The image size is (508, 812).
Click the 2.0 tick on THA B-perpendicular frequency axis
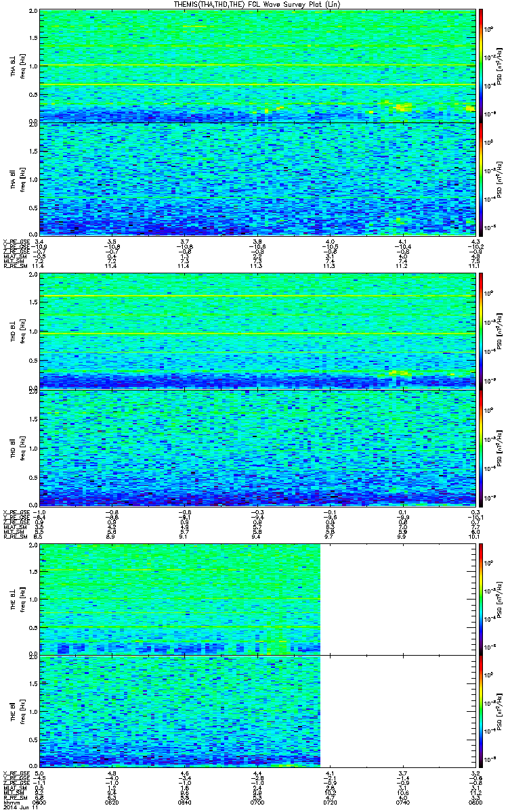(x=34, y=12)
